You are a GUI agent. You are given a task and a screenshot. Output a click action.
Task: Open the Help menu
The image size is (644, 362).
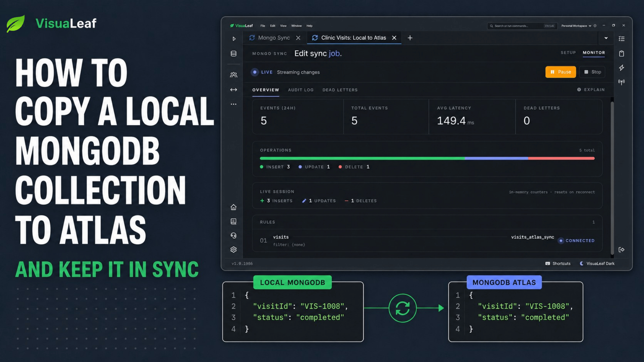310,26
